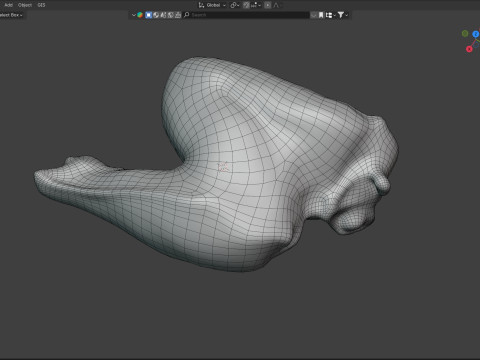Open snapping increment options dropdown
The height and width of the screenshot is (360, 480).
pos(256,5)
